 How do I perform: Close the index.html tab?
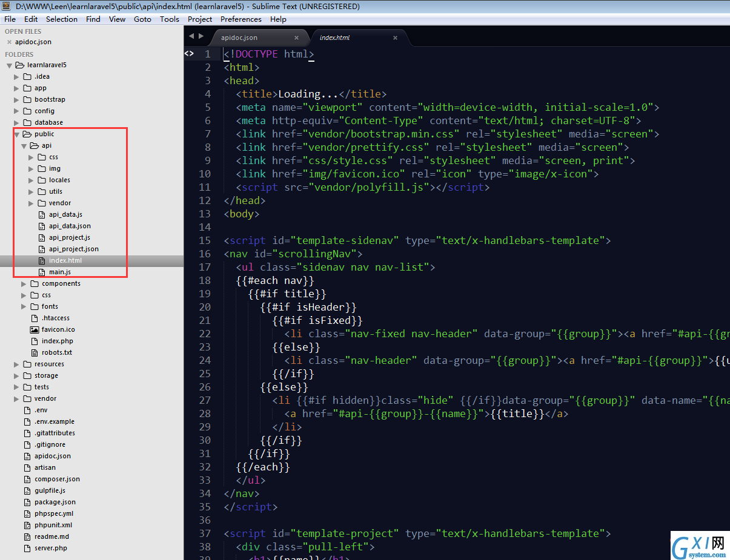tap(395, 38)
